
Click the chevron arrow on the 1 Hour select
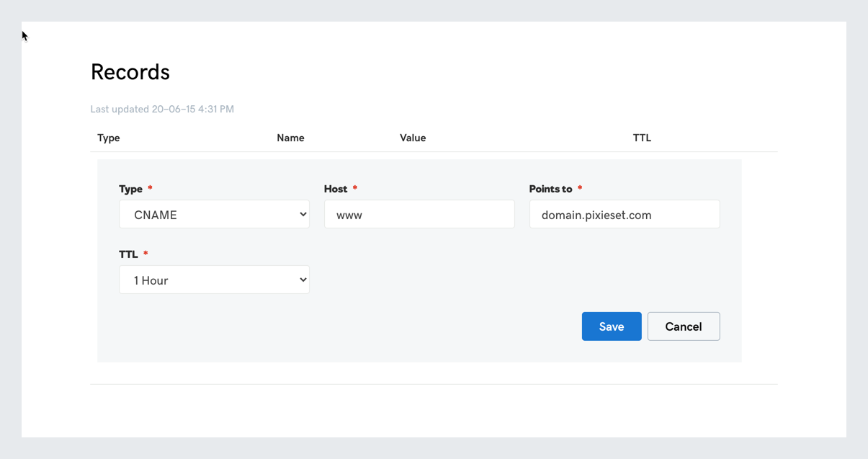(x=303, y=280)
